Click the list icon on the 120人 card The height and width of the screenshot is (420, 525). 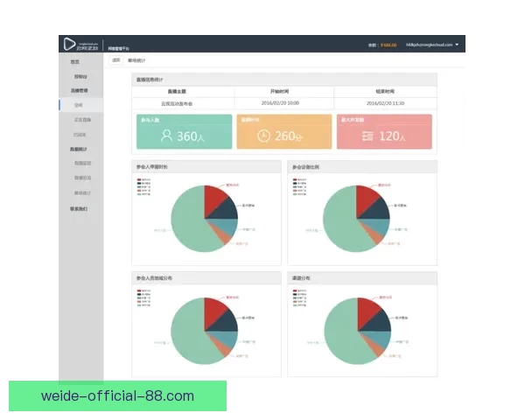tap(367, 136)
